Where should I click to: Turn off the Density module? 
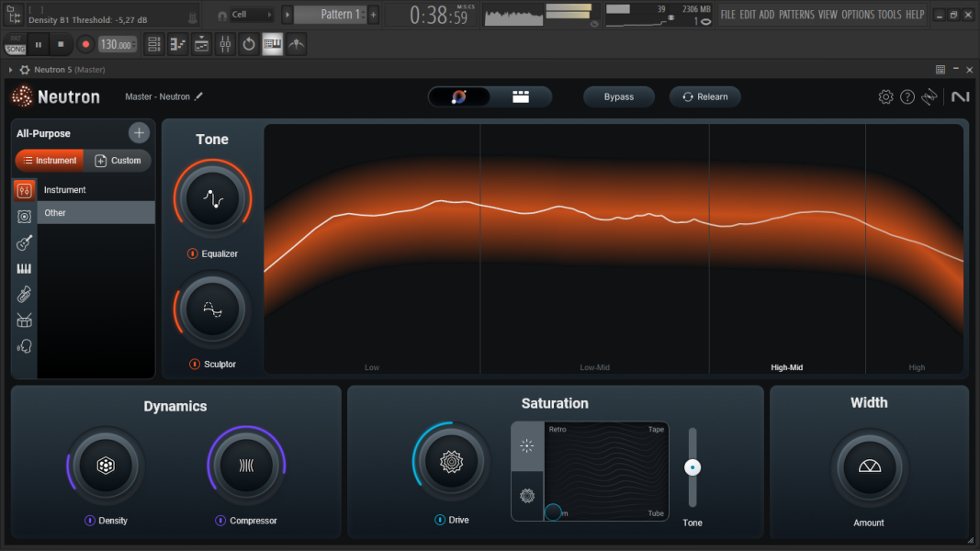90,521
